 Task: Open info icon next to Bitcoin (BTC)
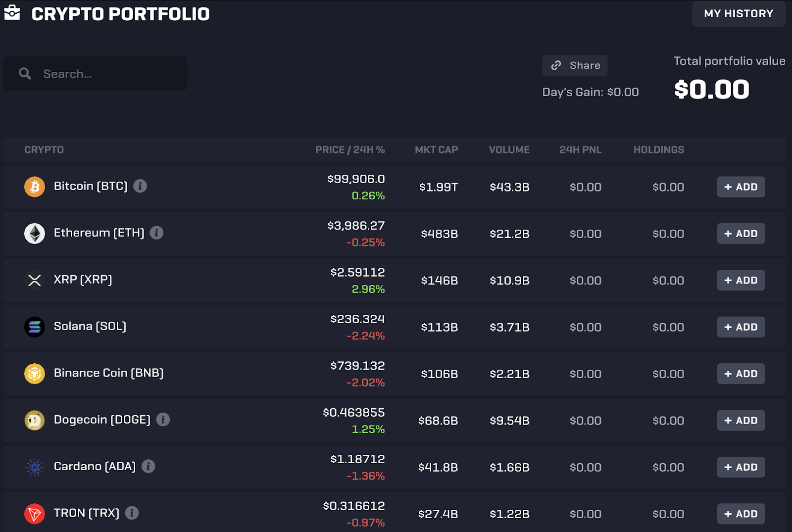pos(140,186)
